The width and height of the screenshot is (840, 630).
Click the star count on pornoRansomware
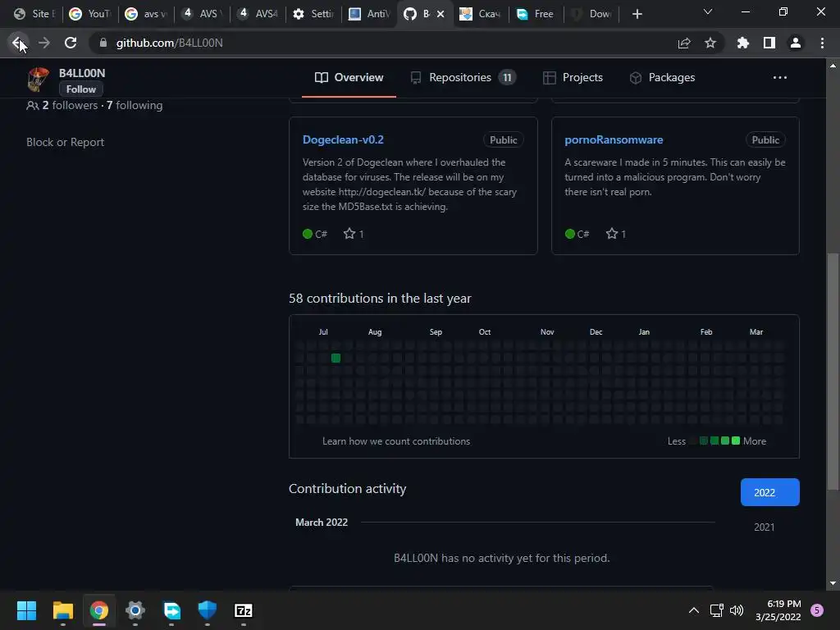(616, 234)
